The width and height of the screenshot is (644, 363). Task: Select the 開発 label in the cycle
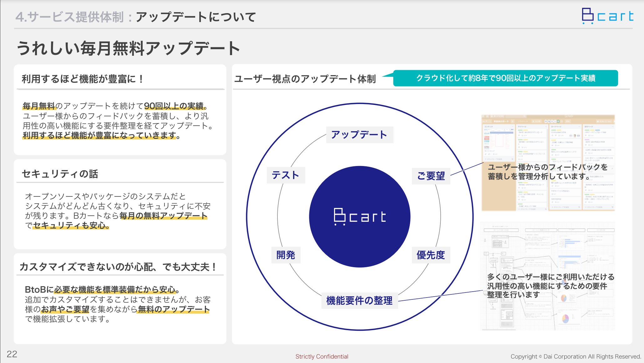click(286, 255)
